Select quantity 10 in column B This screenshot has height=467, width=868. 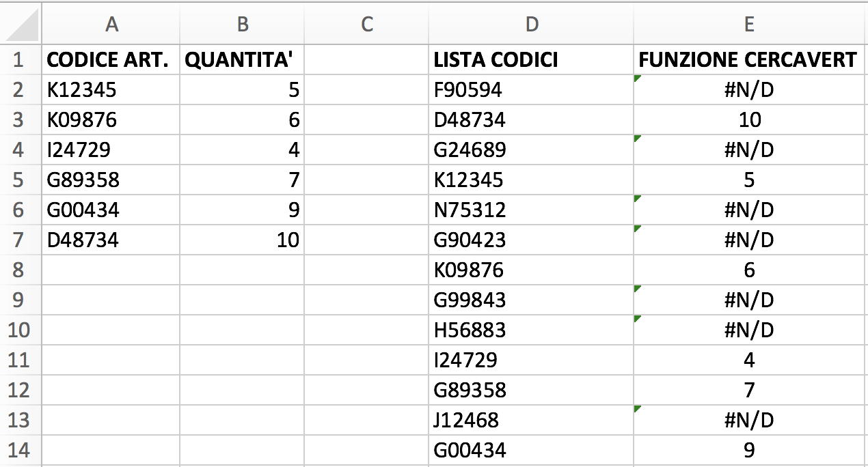tap(243, 240)
